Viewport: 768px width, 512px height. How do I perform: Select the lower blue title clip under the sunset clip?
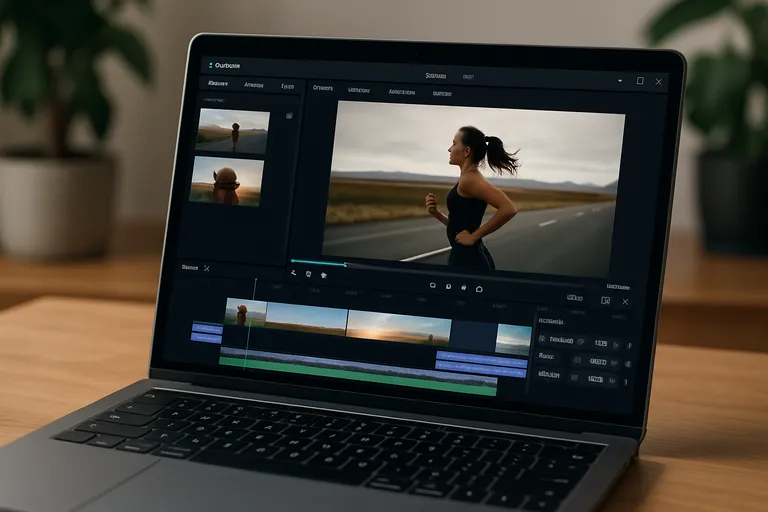pos(481,369)
